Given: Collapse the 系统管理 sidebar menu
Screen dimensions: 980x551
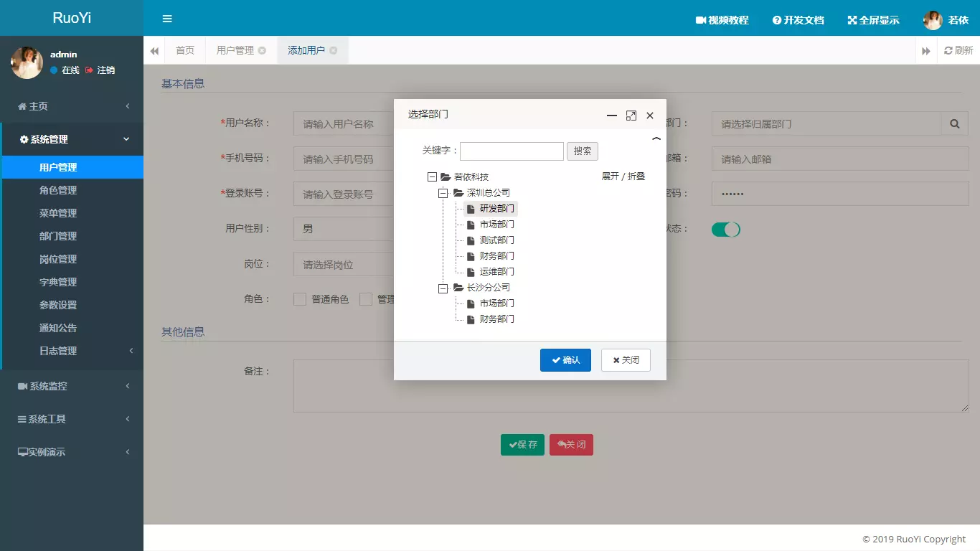Looking at the screenshot, I should (x=72, y=139).
